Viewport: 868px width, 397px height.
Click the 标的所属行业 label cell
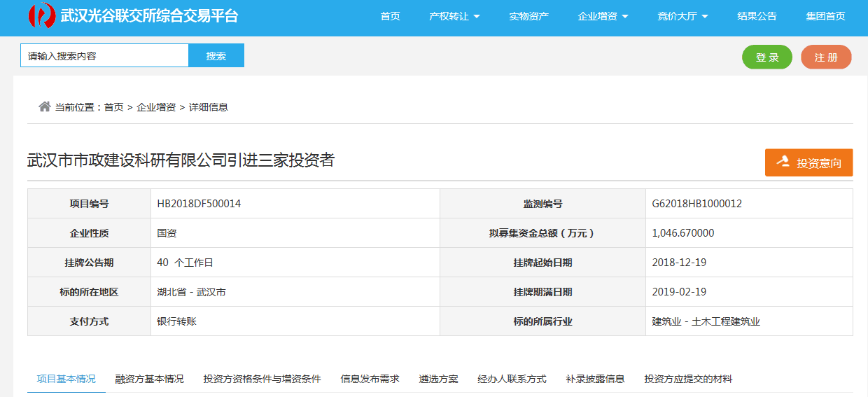(543, 321)
